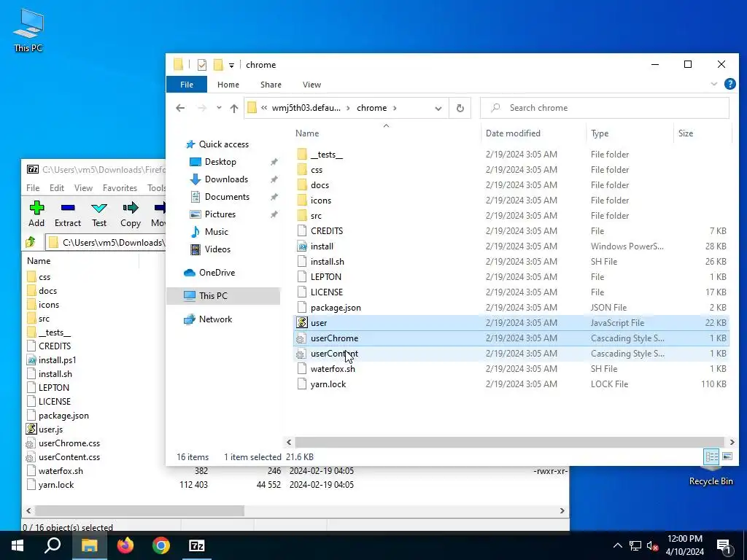
Task: Sort Explorer files by Size column
Action: coord(703,133)
